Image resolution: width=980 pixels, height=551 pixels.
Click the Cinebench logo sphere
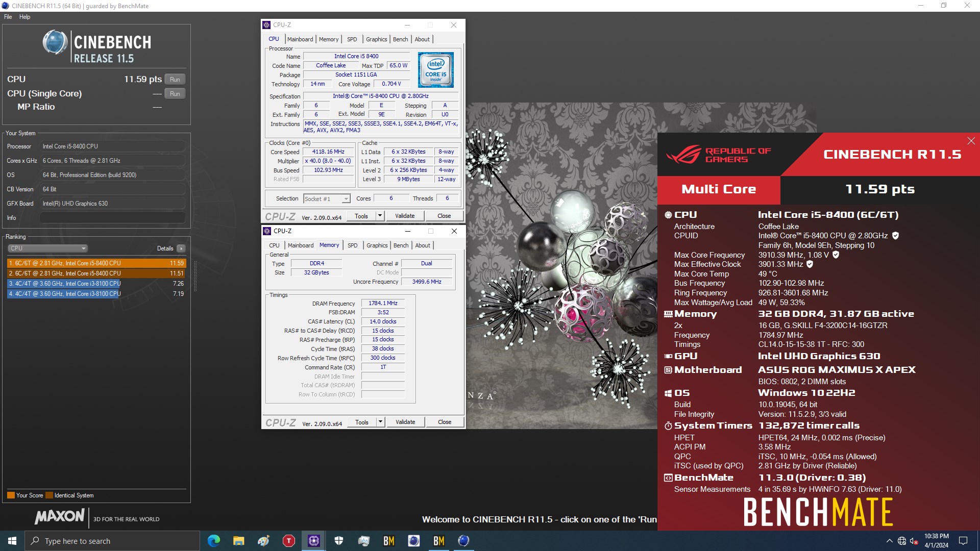[x=55, y=42]
